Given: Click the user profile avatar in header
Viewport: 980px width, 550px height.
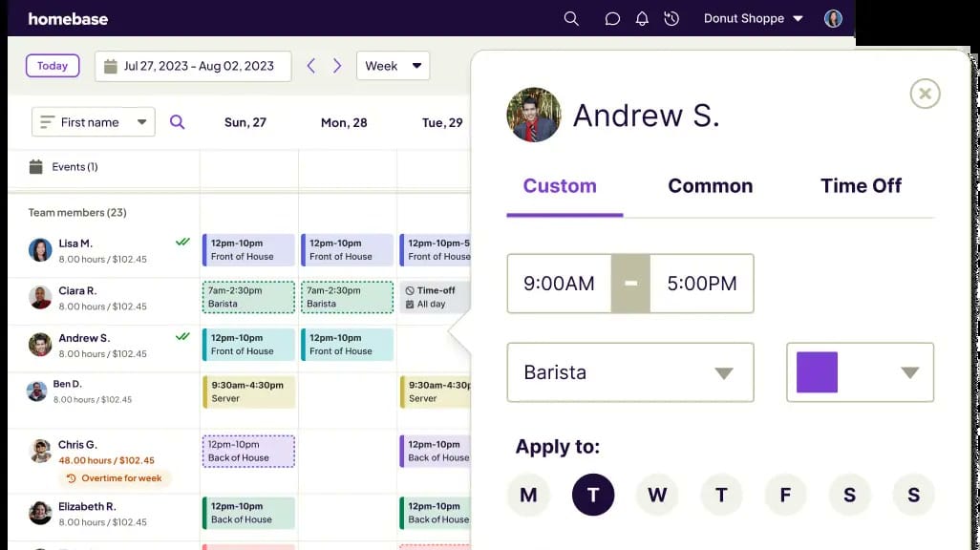Looking at the screenshot, I should click(x=833, y=19).
